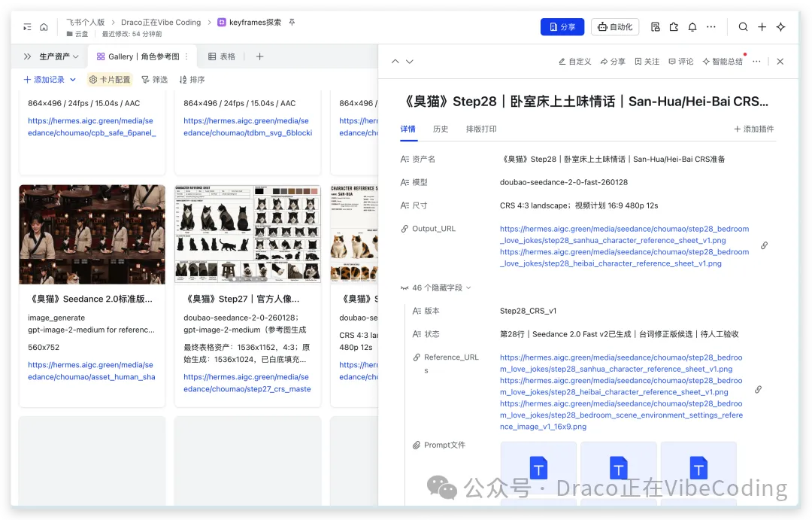812x520 pixels.
Task: Open 卡片配置 card settings
Action: pyautogui.click(x=109, y=79)
